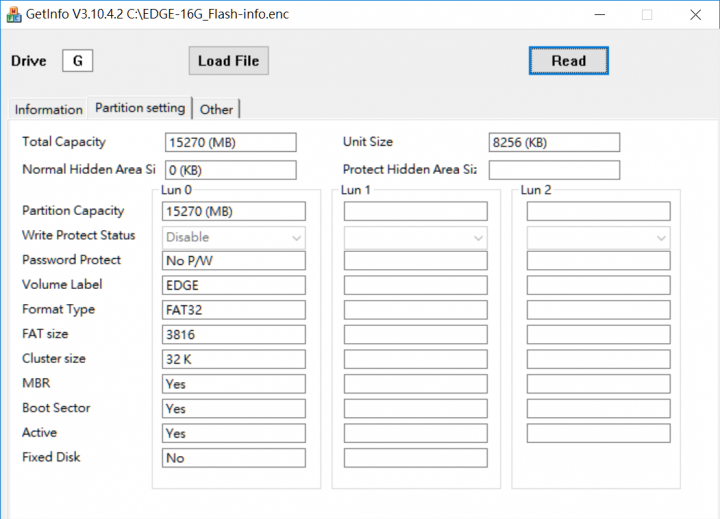Click Lun 2 Boot Sector field

click(x=598, y=409)
